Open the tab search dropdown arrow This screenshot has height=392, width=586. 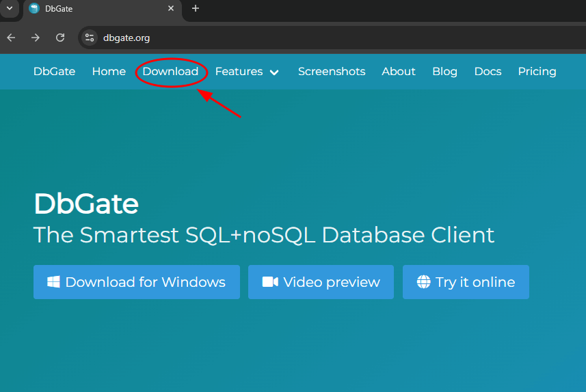(10, 8)
